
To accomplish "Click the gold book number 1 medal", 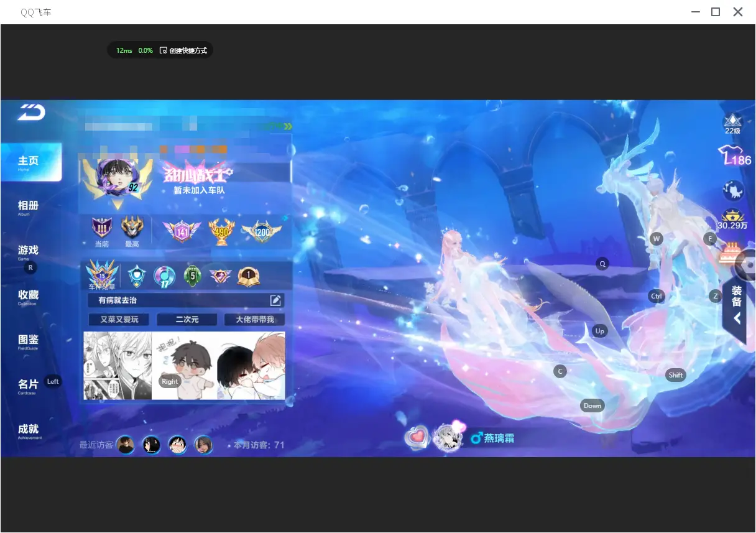I will tap(248, 276).
